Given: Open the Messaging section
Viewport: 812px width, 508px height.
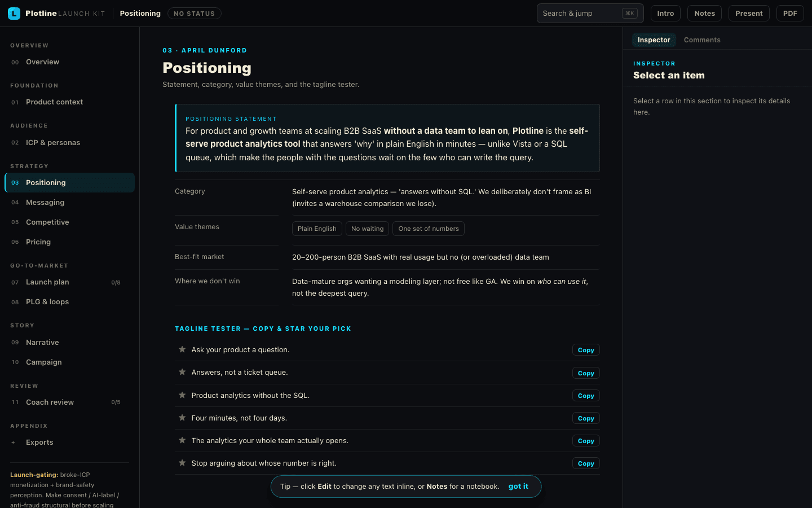Looking at the screenshot, I should [69, 203].
